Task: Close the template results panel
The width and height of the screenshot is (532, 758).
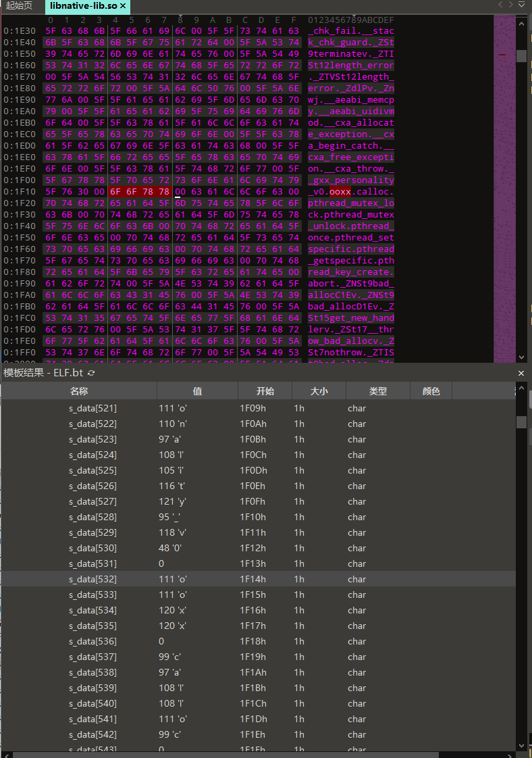Action: (x=521, y=373)
